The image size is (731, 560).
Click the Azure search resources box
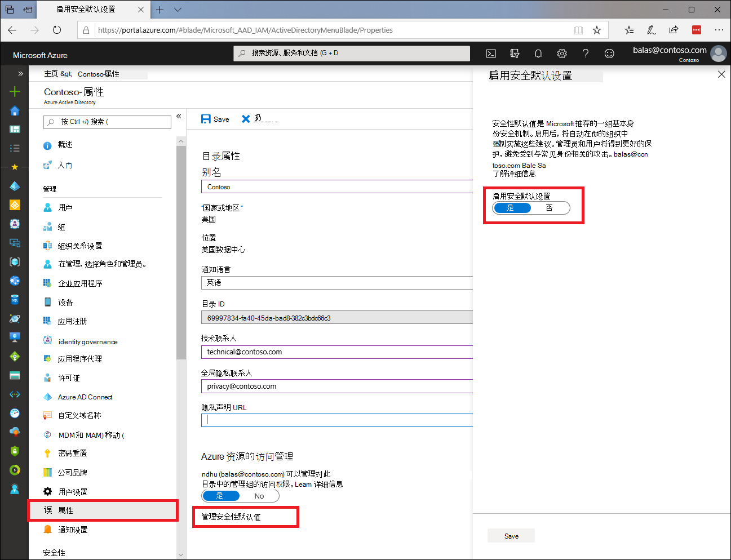352,53
